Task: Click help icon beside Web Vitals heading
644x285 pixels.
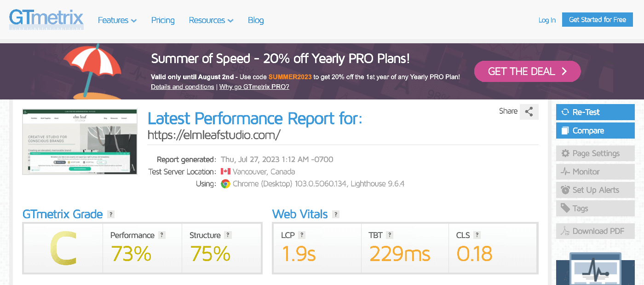Action: tap(336, 214)
